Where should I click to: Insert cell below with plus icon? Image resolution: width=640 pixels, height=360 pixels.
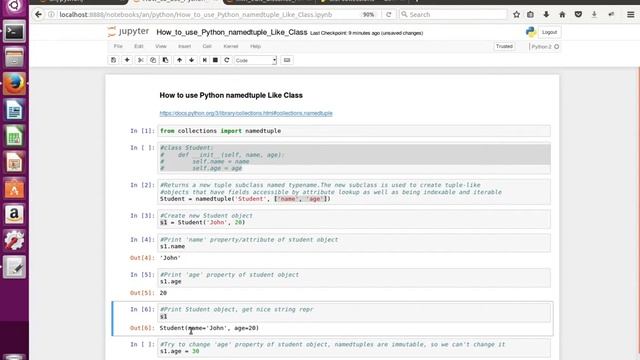(x=127, y=60)
